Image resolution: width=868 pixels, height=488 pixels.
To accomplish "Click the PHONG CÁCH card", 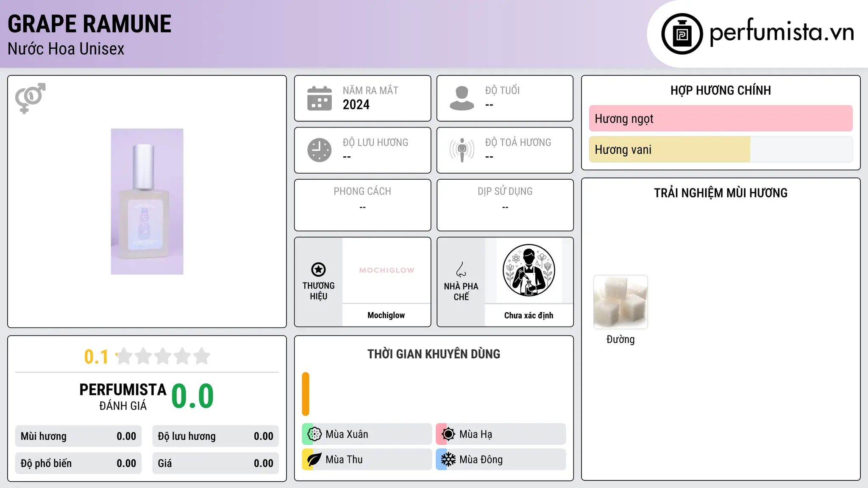I will pyautogui.click(x=362, y=205).
